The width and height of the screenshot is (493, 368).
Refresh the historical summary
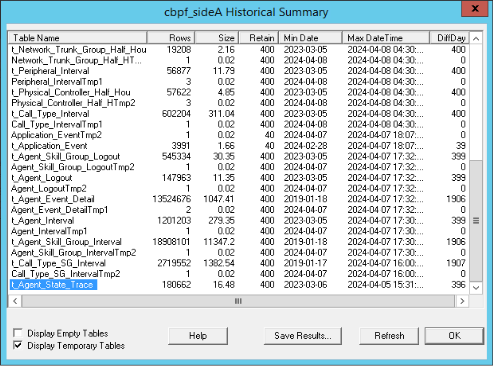point(389,336)
